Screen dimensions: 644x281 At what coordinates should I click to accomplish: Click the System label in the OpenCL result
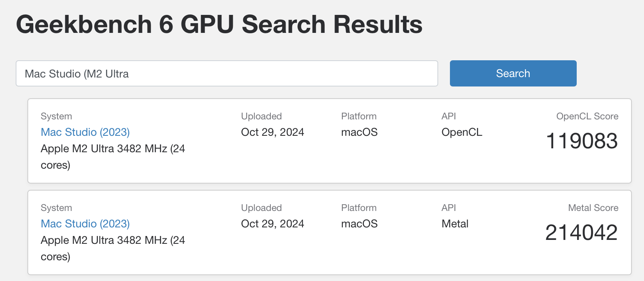pos(56,116)
